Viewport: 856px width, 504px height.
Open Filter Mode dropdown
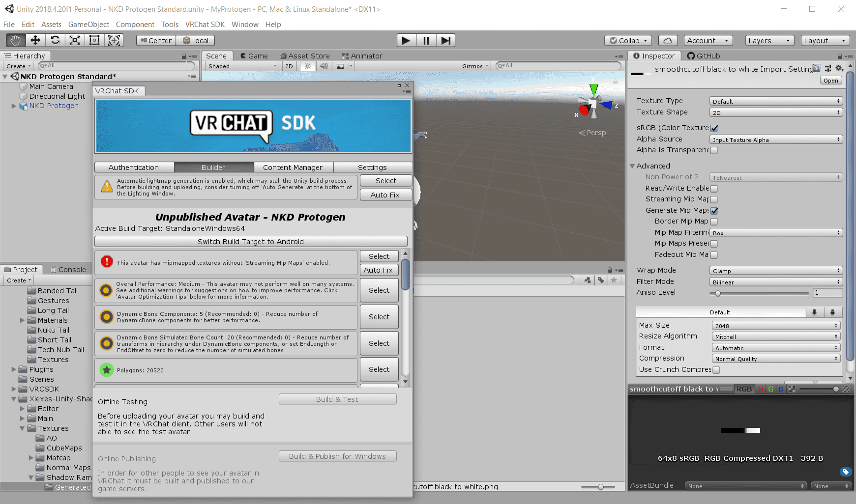pyautogui.click(x=776, y=282)
